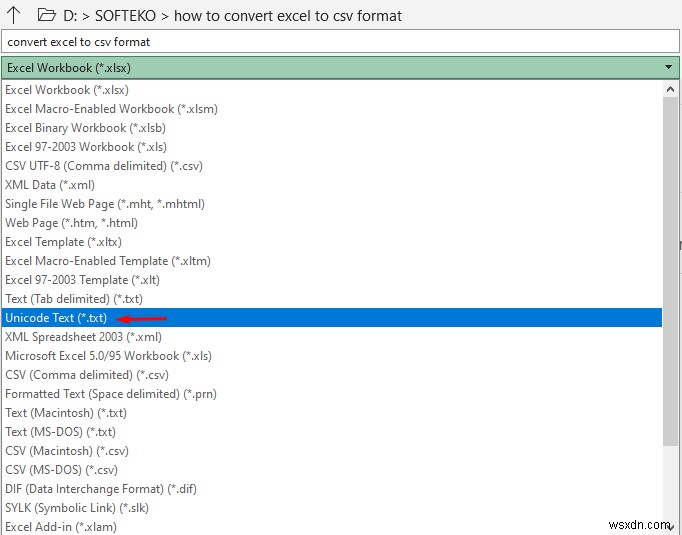Choose Single File Web Page format
Viewport: 682px width, 535px height.
click(331, 204)
